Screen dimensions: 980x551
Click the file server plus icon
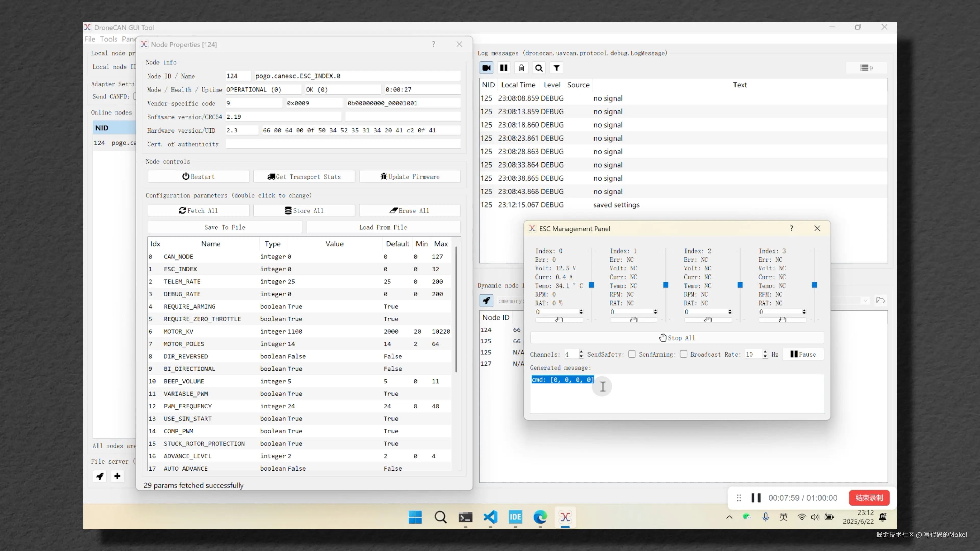(117, 476)
